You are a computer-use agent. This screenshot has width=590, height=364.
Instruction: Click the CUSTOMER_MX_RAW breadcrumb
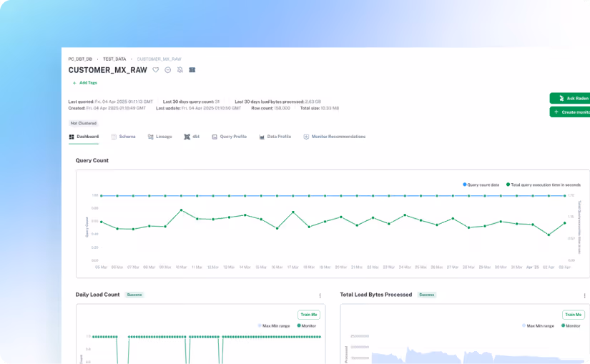(159, 59)
